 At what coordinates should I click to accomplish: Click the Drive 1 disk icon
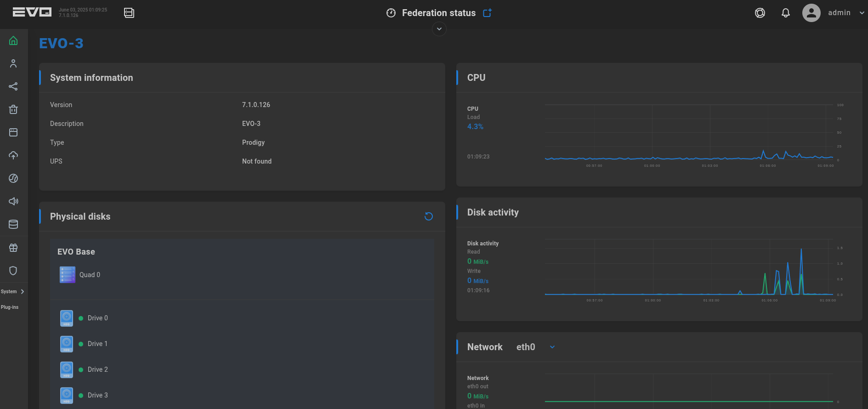(67, 344)
